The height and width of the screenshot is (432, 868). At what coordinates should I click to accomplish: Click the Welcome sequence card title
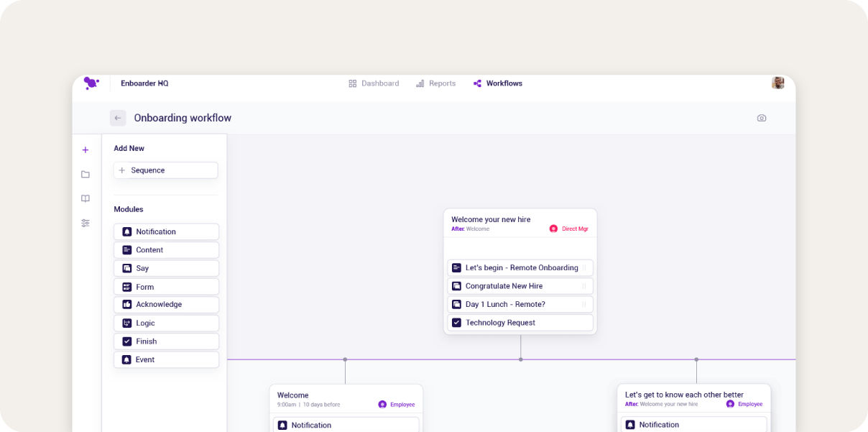click(x=292, y=395)
